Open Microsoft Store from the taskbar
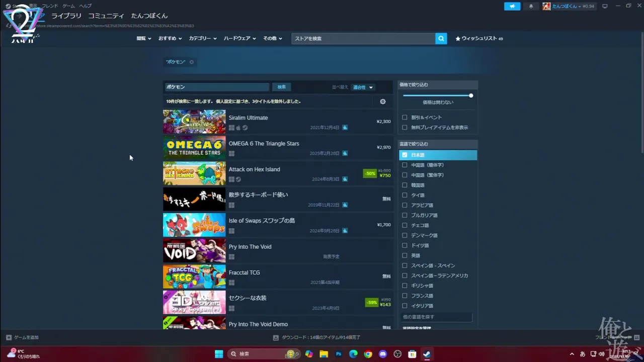Screen dimensions: 644x362 coord(412,354)
